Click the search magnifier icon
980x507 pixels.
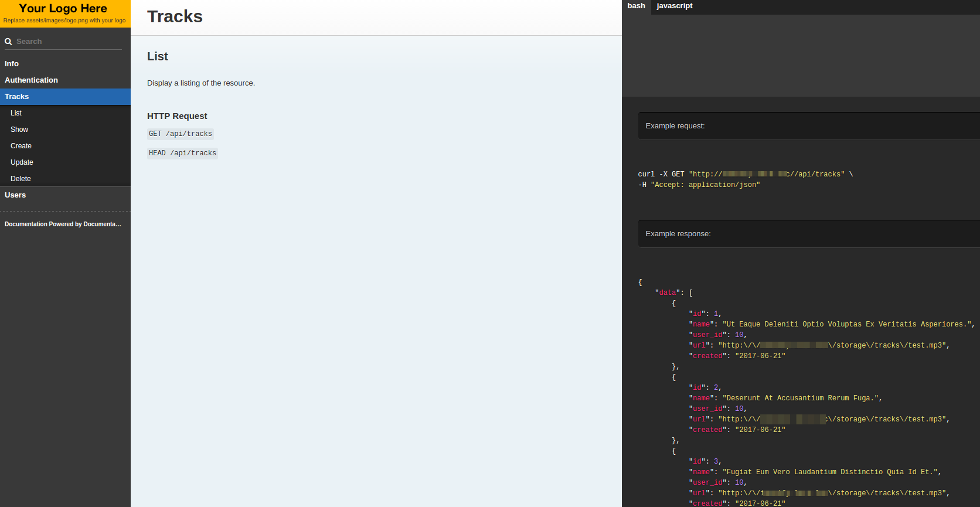click(8, 42)
